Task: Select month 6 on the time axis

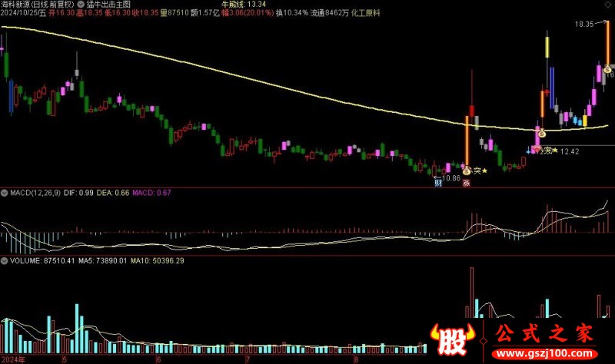Action: (x=158, y=359)
